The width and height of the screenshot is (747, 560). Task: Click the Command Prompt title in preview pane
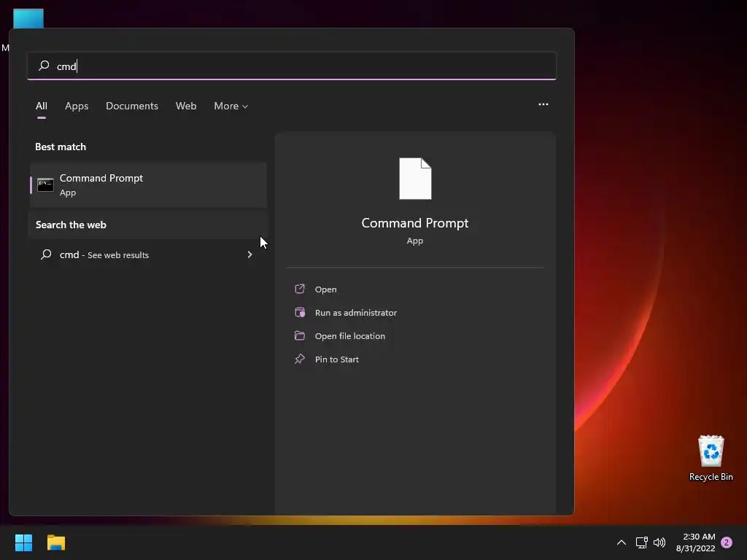tap(415, 223)
